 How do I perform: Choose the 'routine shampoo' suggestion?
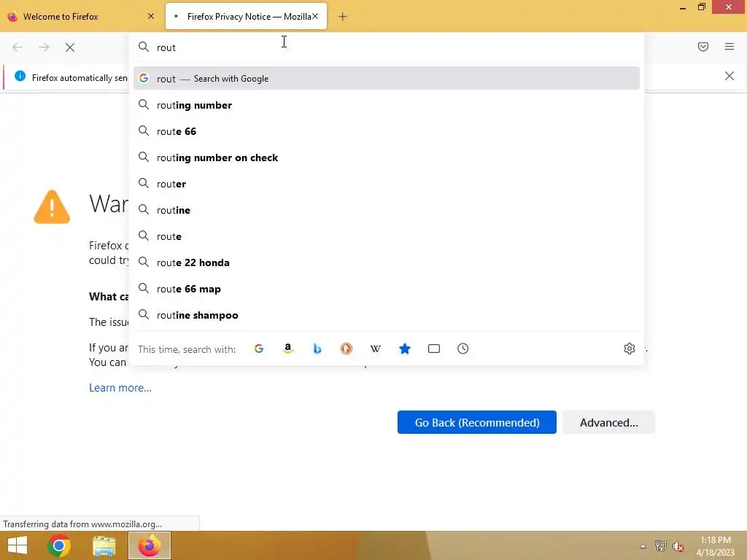(387, 315)
